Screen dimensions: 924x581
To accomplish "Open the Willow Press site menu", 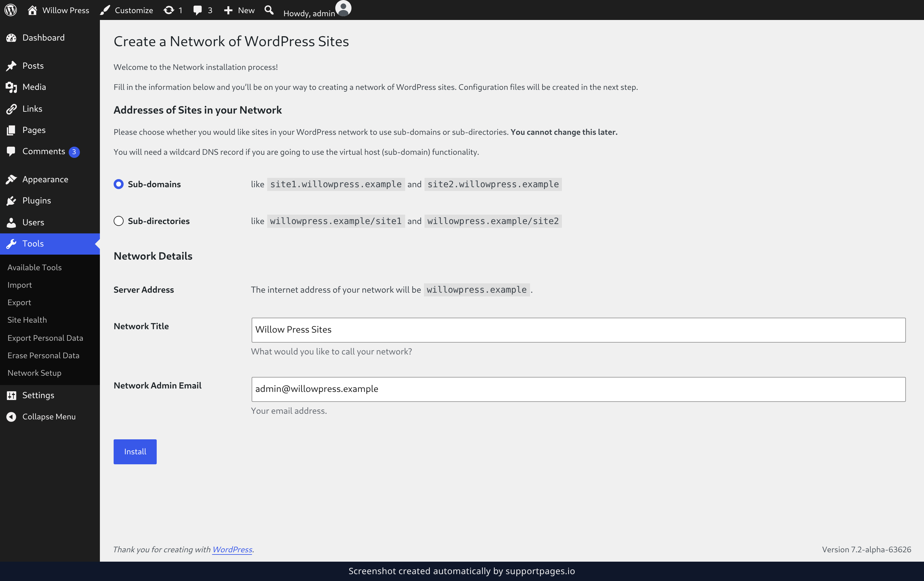I will (58, 10).
